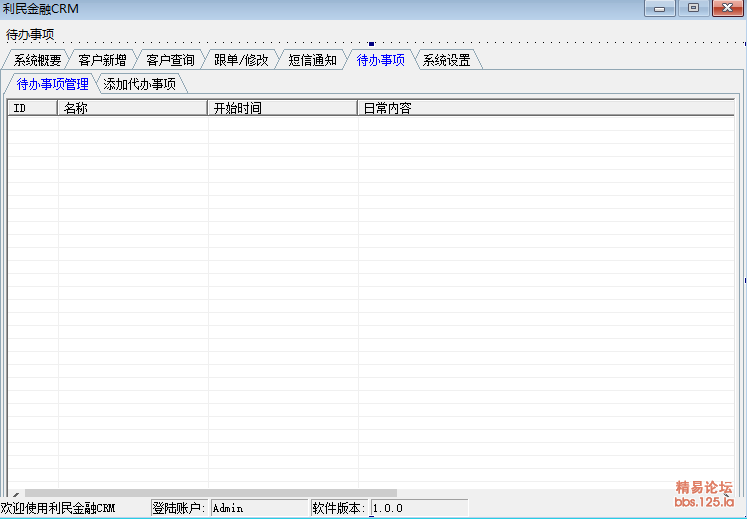The height and width of the screenshot is (519, 747).
Task: Click the 登陆账户 label in status bar
Action: point(179,508)
